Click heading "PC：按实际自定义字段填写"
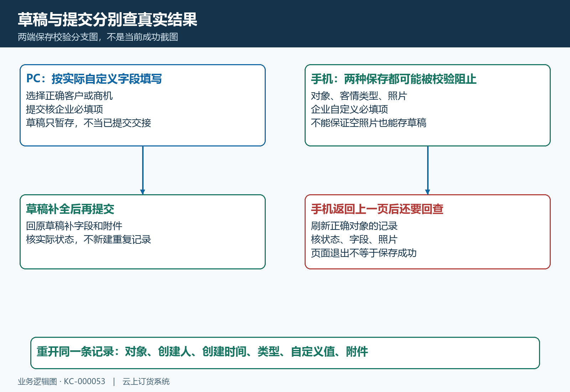 pos(94,79)
